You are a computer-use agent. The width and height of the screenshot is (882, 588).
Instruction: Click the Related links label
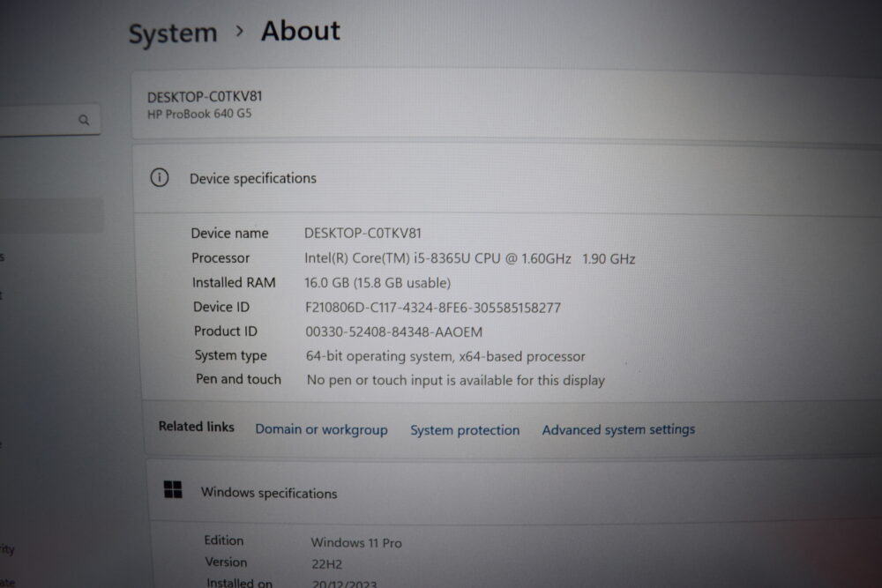[x=197, y=427]
